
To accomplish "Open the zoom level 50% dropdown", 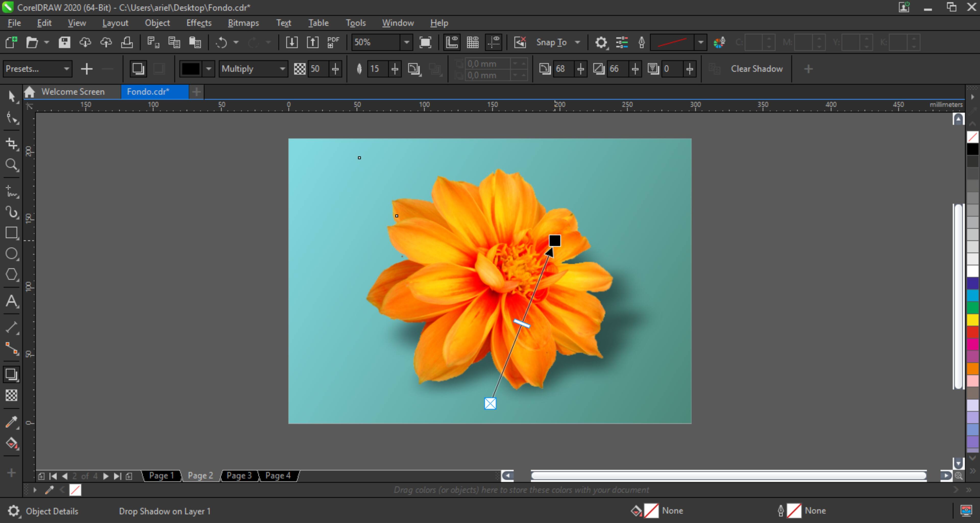I will pos(406,42).
